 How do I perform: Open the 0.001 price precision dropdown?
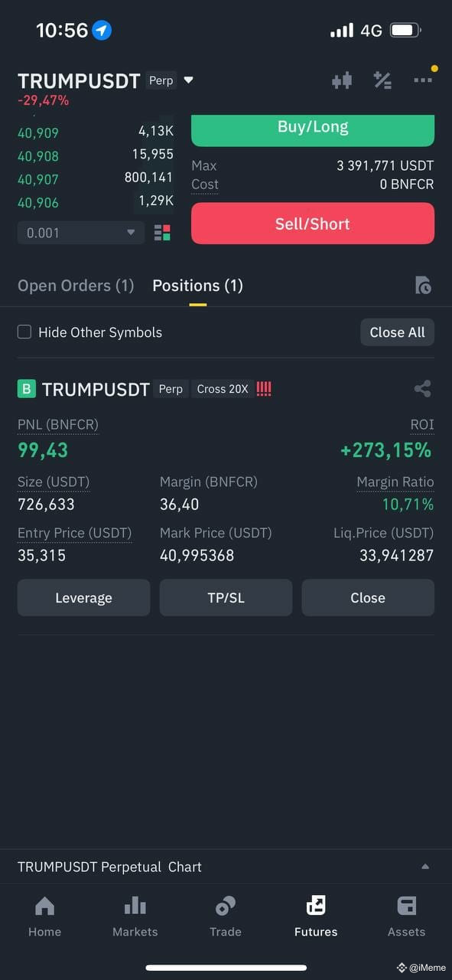click(80, 231)
